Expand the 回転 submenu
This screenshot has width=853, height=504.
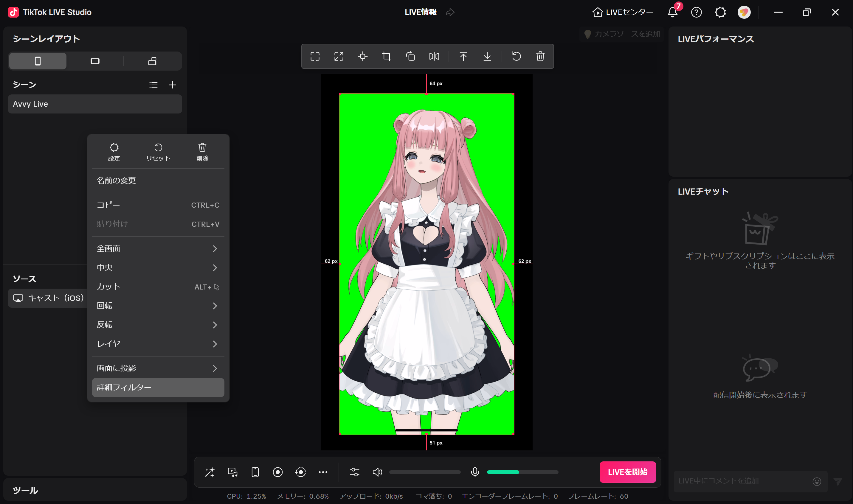click(x=158, y=306)
